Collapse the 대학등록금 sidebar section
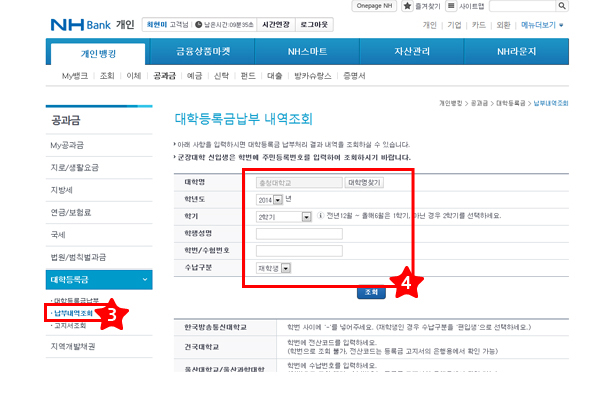The height and width of the screenshot is (396, 600). [x=145, y=279]
